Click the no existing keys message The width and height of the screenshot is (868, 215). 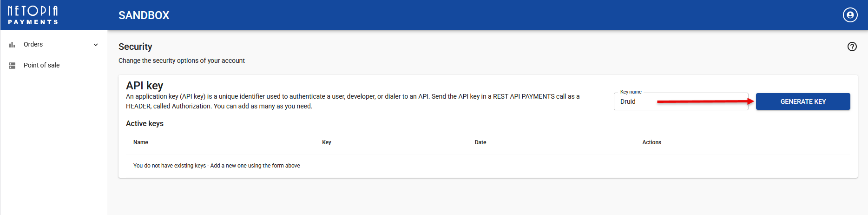tap(217, 166)
